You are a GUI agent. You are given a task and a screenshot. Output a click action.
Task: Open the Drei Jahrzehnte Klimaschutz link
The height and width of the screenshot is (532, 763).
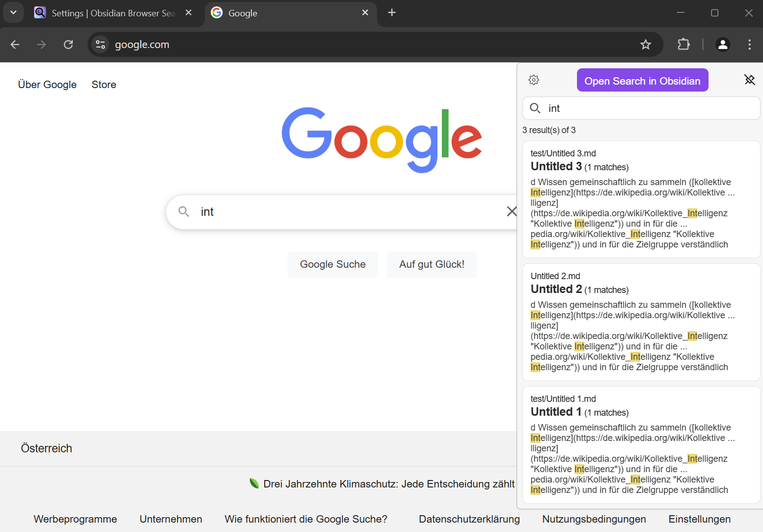(389, 484)
